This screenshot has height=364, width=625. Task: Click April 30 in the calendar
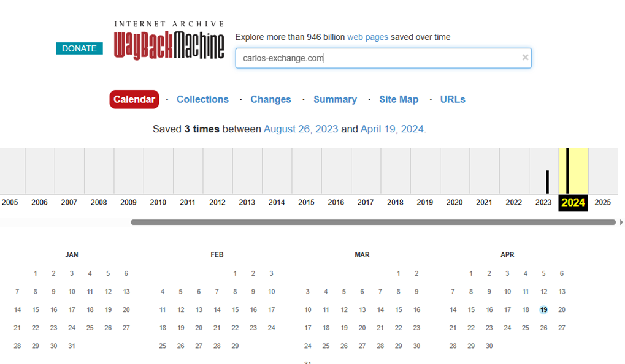489,346
